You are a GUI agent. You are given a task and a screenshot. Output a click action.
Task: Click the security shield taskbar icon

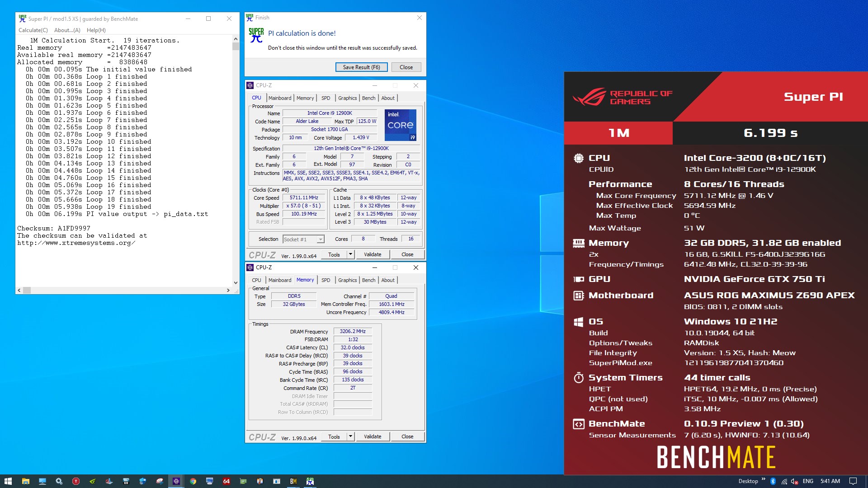(143, 481)
